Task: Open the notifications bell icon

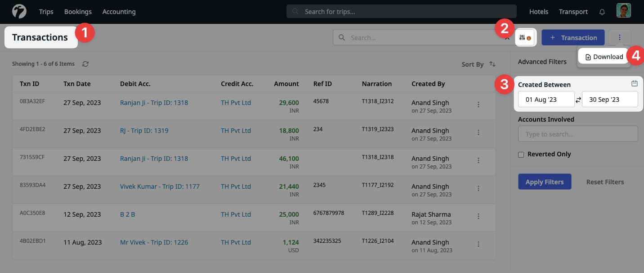Action: (602, 12)
